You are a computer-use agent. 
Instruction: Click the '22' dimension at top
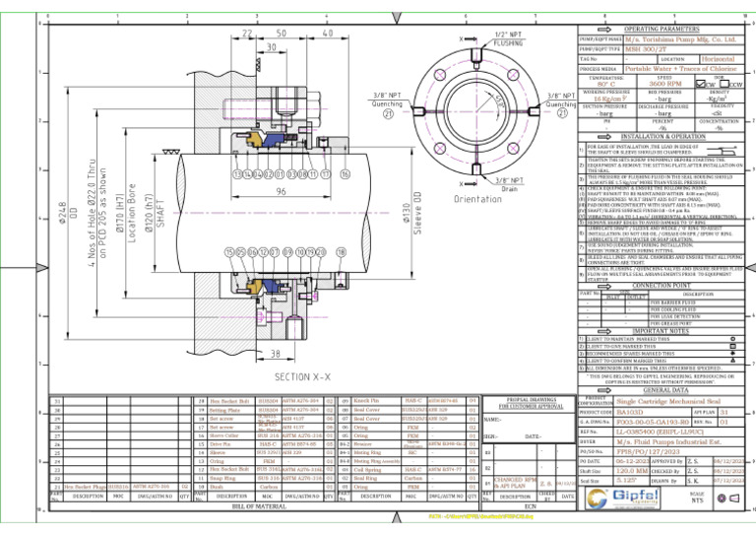click(247, 33)
